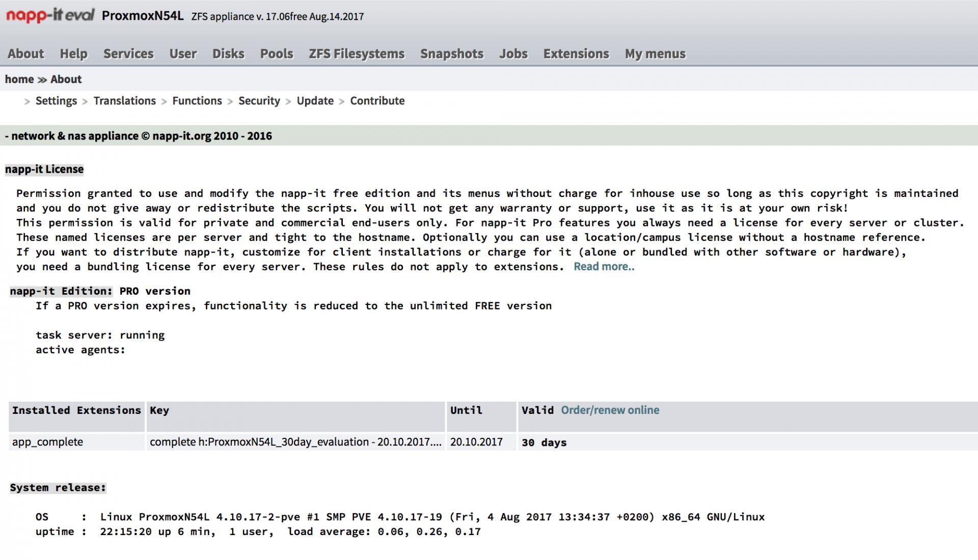Open My menus
Viewport: 978px width, 560px height.
click(655, 53)
